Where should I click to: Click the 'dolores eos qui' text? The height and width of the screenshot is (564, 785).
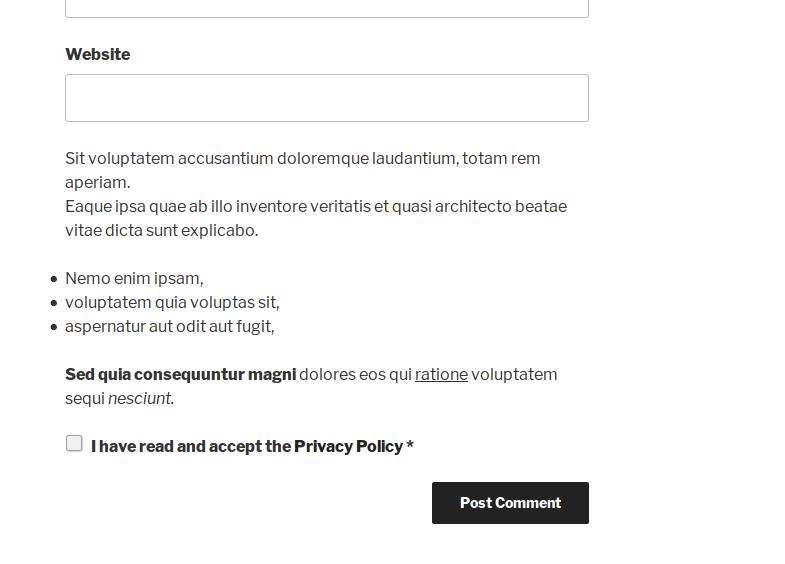point(355,375)
